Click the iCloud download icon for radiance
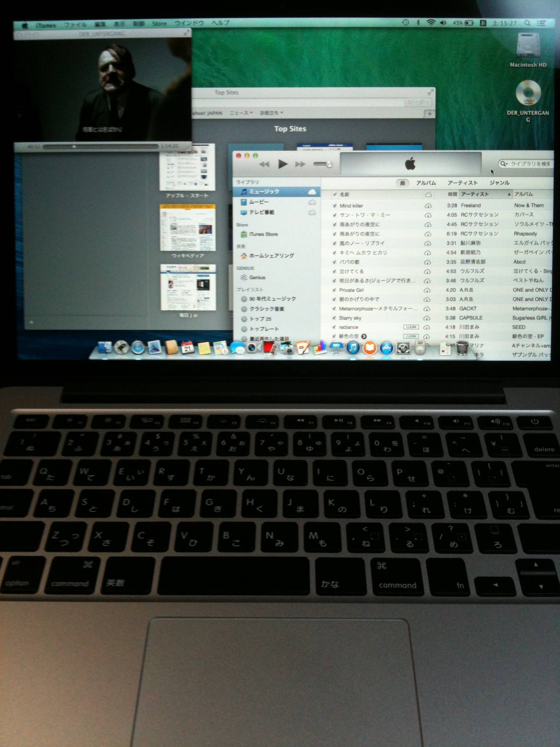The image size is (560, 747). (427, 328)
